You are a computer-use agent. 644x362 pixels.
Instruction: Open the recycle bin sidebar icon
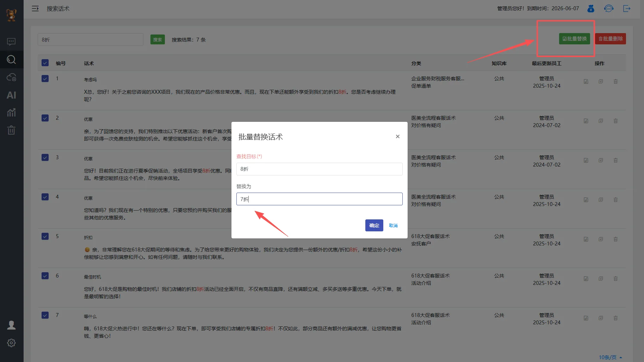11,130
